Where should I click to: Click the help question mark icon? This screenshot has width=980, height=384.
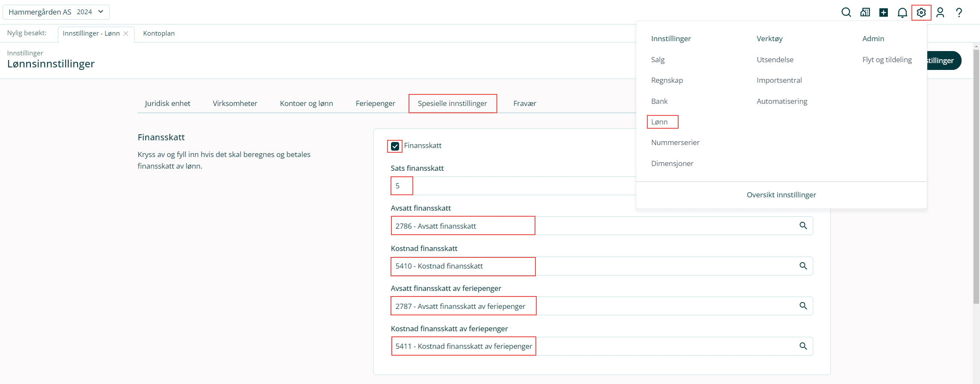[x=959, y=12]
